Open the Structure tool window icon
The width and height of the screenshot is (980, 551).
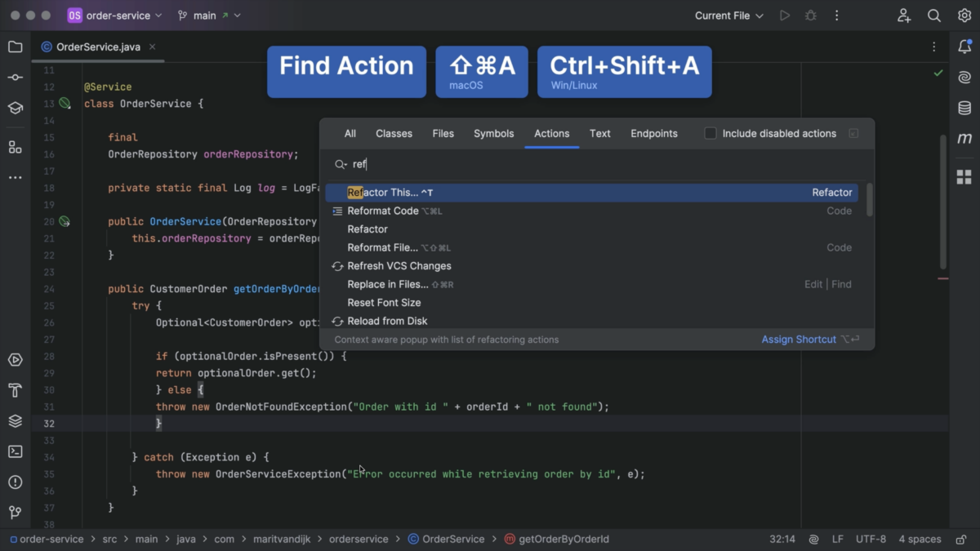pos(15,147)
